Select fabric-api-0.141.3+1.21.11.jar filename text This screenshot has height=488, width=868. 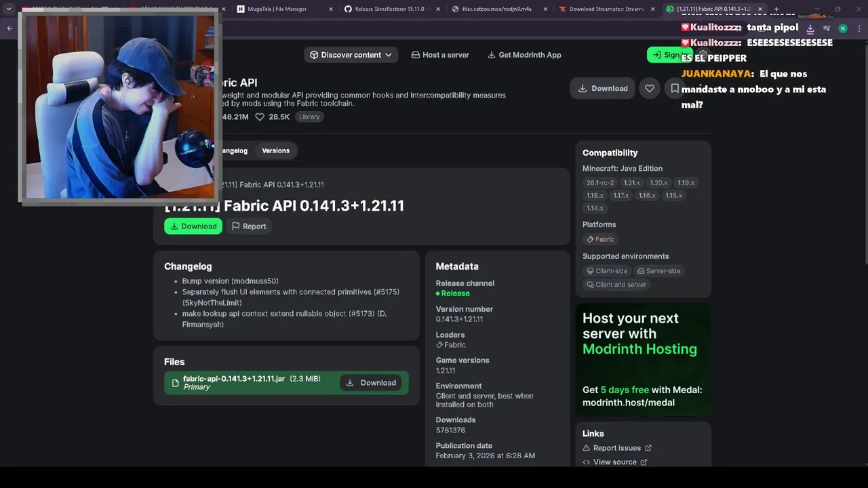[x=234, y=379]
